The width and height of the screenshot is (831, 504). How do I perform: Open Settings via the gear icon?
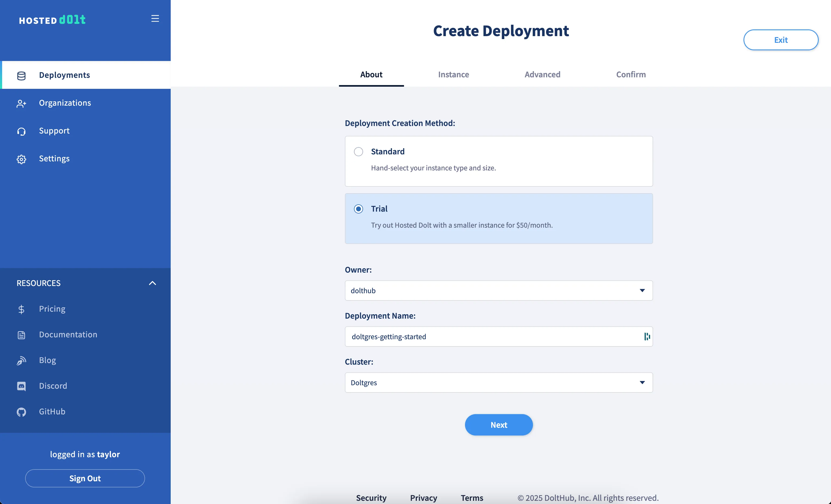[x=21, y=159]
